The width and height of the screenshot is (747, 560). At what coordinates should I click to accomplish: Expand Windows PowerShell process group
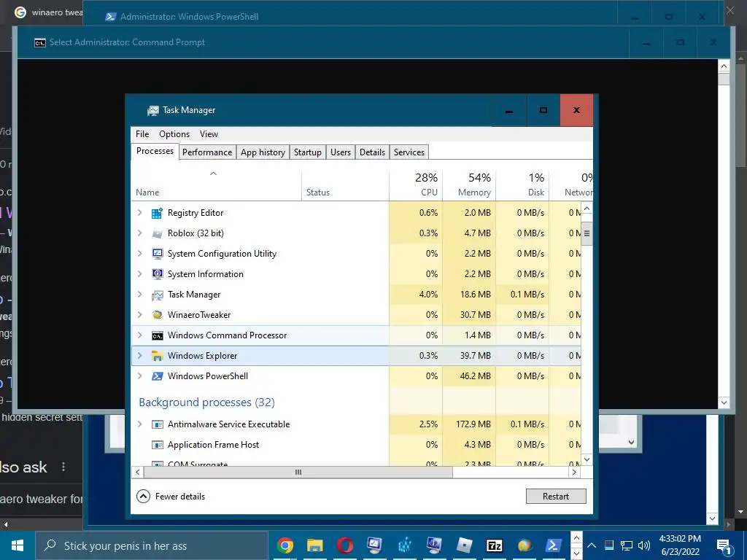click(x=139, y=376)
